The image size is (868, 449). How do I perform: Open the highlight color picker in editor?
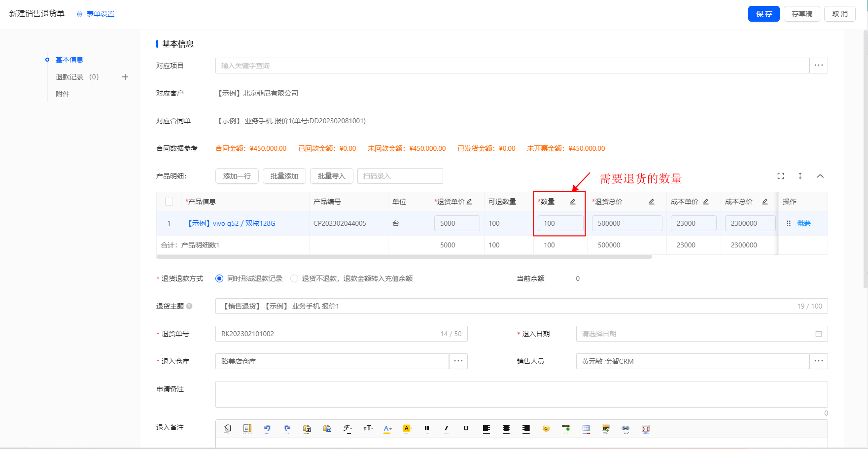pos(407,428)
